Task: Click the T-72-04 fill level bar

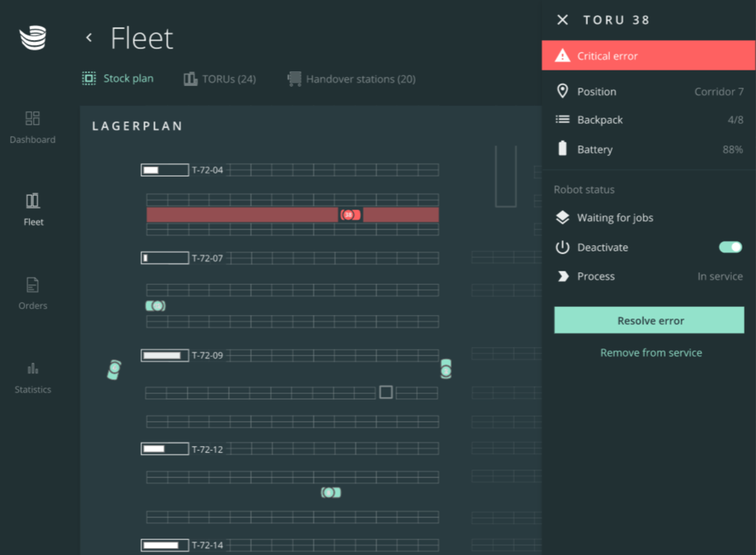Action: (164, 170)
